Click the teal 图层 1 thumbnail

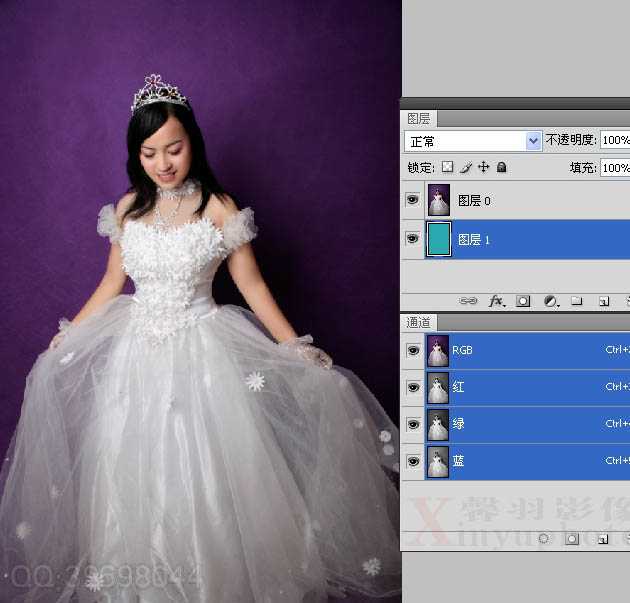click(439, 240)
